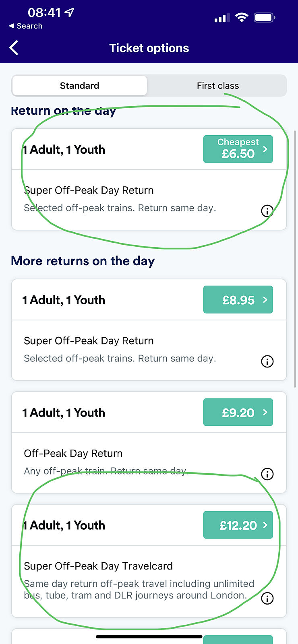Choose the £9.20 fare button
298x644 pixels.
tap(238, 413)
